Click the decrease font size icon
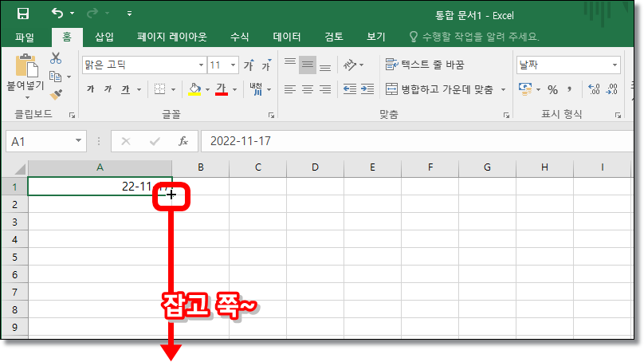The height and width of the screenshot is (362, 644). point(266,65)
